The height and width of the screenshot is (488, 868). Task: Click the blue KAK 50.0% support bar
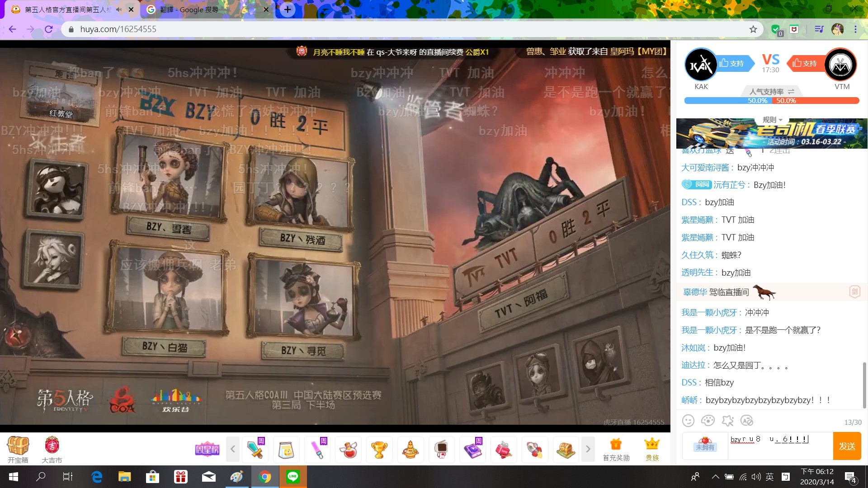point(728,100)
